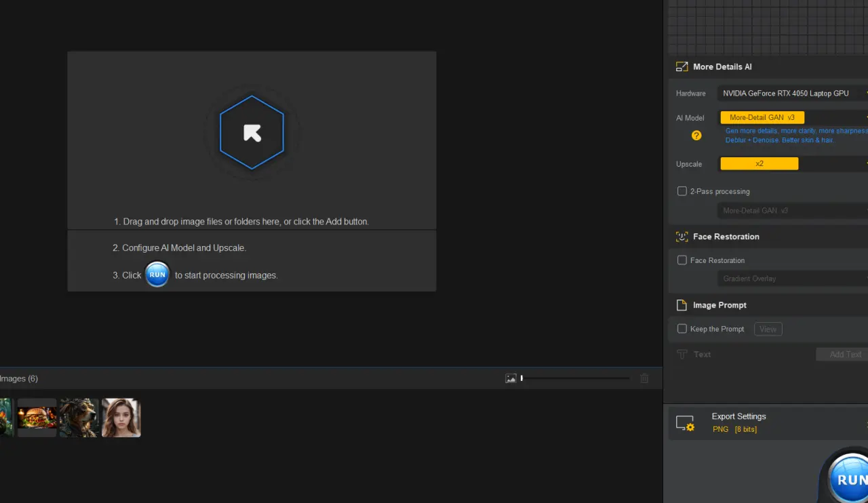Select the burger image thumbnail
The image size is (868, 503).
pos(37,418)
